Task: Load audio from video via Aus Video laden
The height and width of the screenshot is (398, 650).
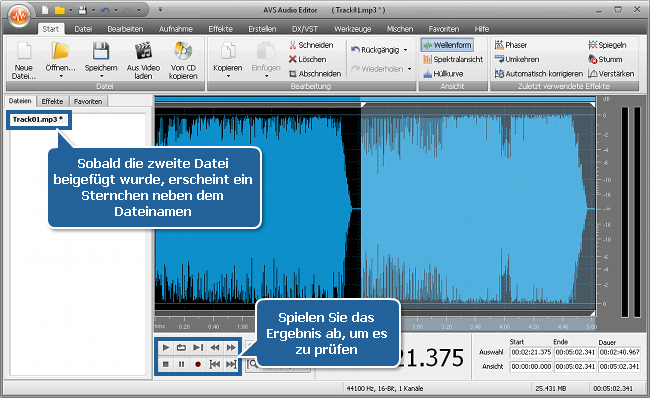Action: [x=143, y=61]
